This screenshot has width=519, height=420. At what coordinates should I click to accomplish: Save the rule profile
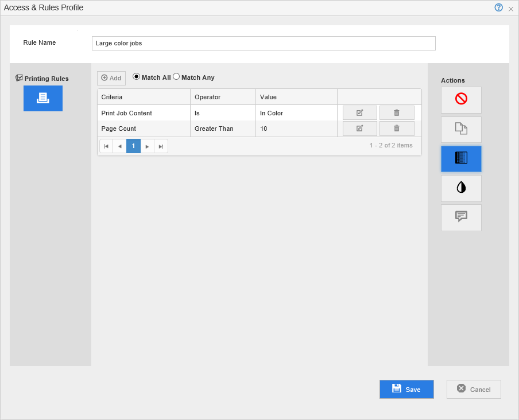(406, 389)
